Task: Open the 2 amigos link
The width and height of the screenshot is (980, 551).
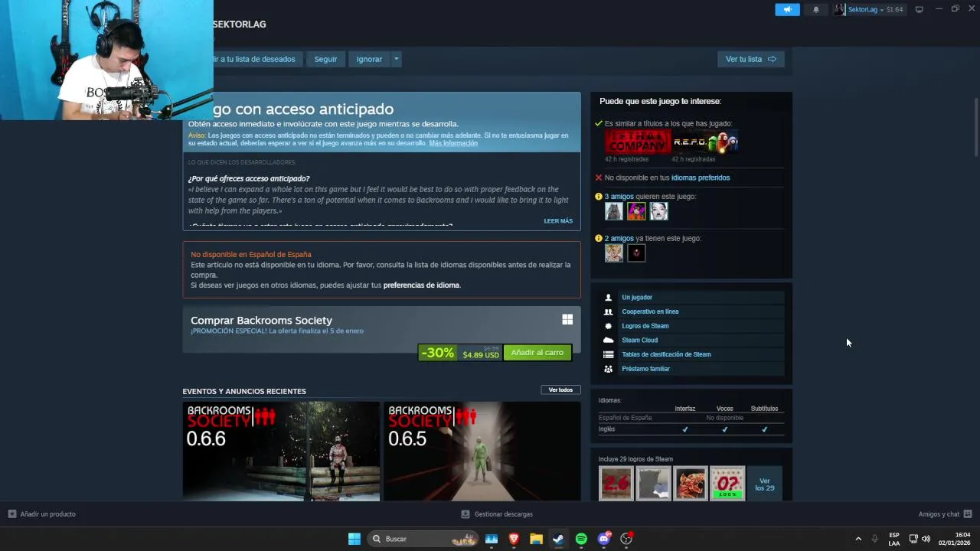Action: point(619,239)
